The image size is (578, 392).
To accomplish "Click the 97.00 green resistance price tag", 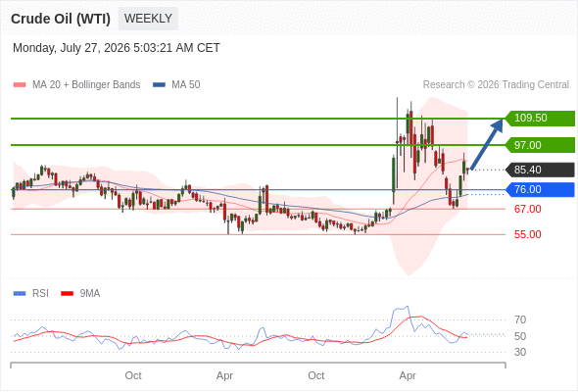I will tap(540, 145).
